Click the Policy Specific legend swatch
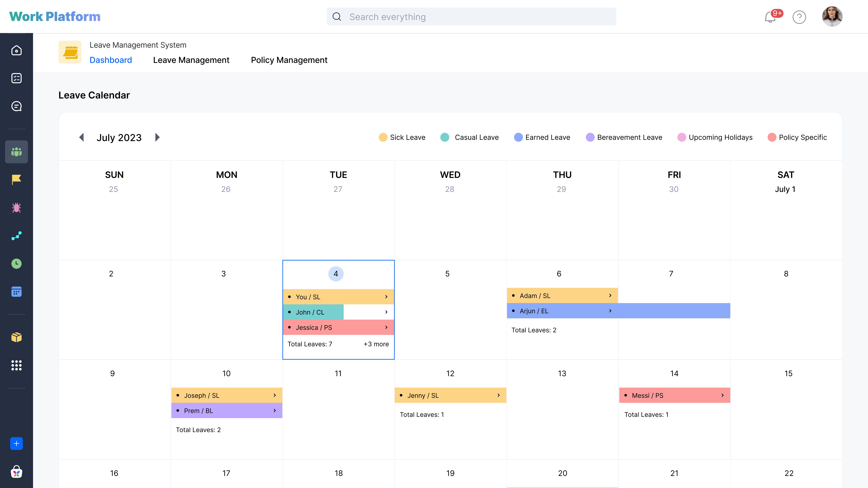The image size is (868, 488). point(772,137)
